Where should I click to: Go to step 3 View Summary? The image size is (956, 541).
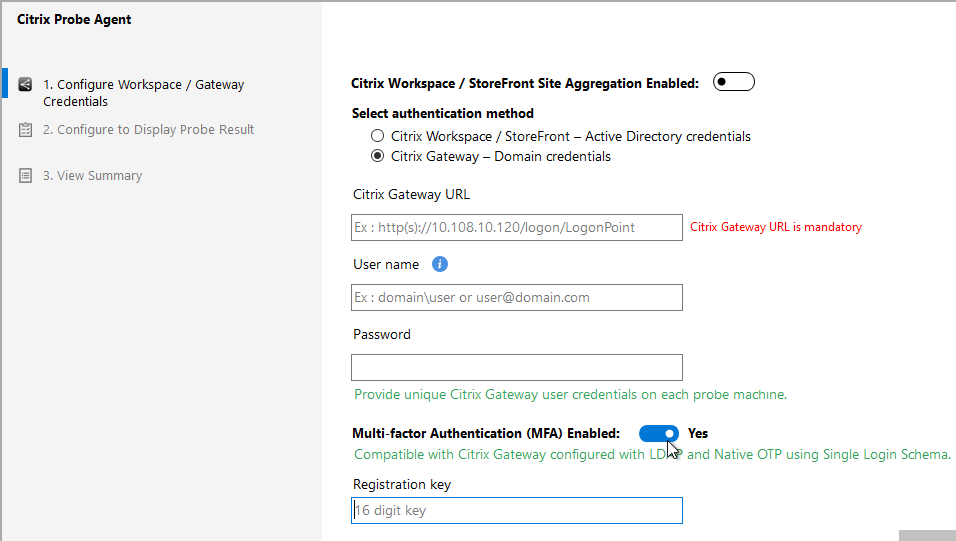point(92,176)
